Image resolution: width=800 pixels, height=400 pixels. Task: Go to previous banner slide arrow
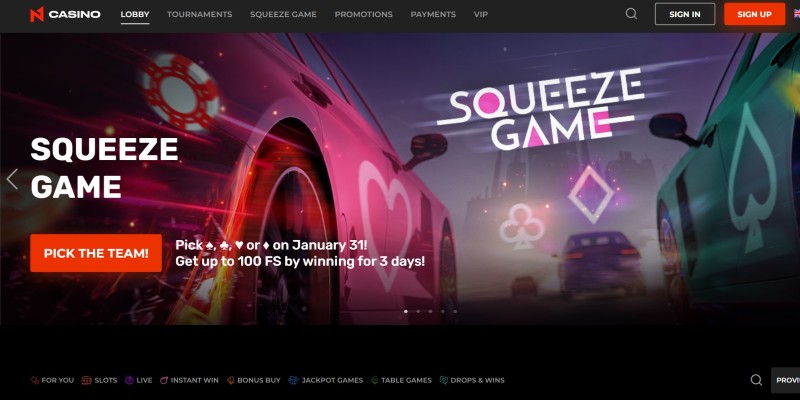tap(12, 180)
